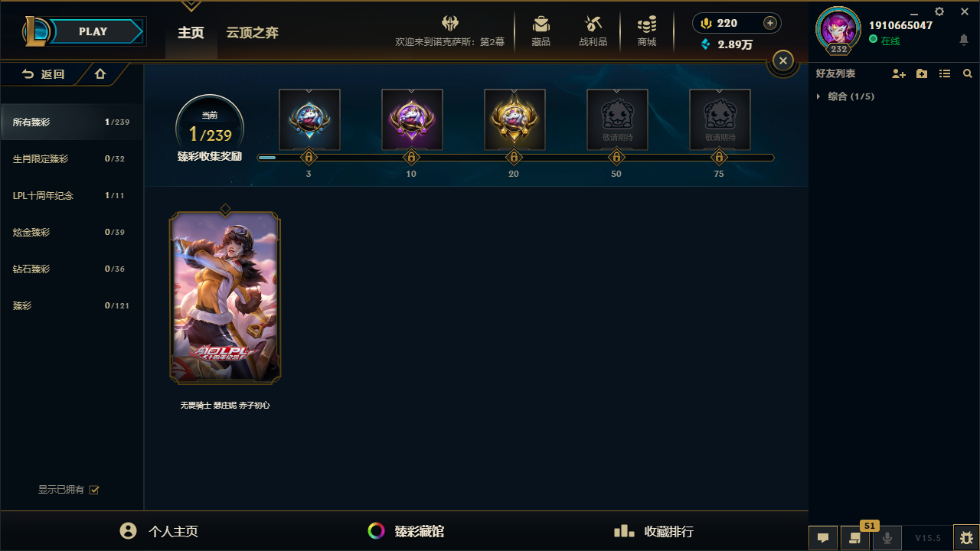Open the 收藏排行 ranking tab
The image size is (980, 551).
coord(655,531)
